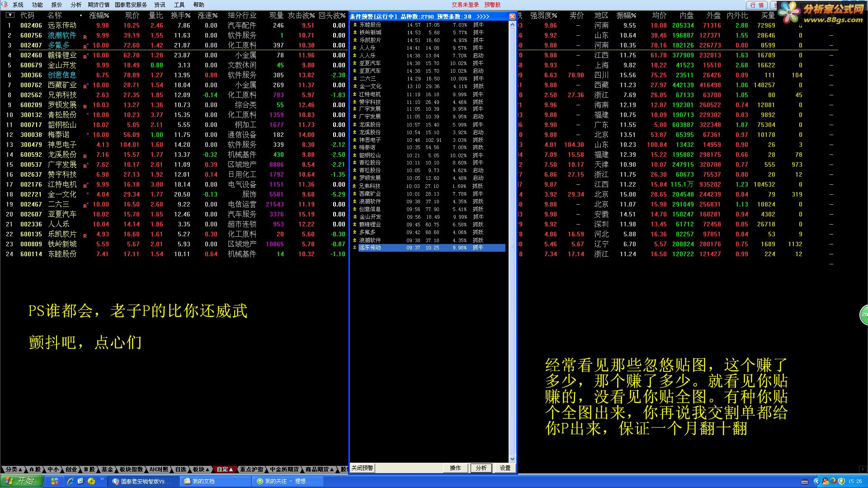
Task: Click the colorful quick launch icon beside 开始
Action: point(54,481)
